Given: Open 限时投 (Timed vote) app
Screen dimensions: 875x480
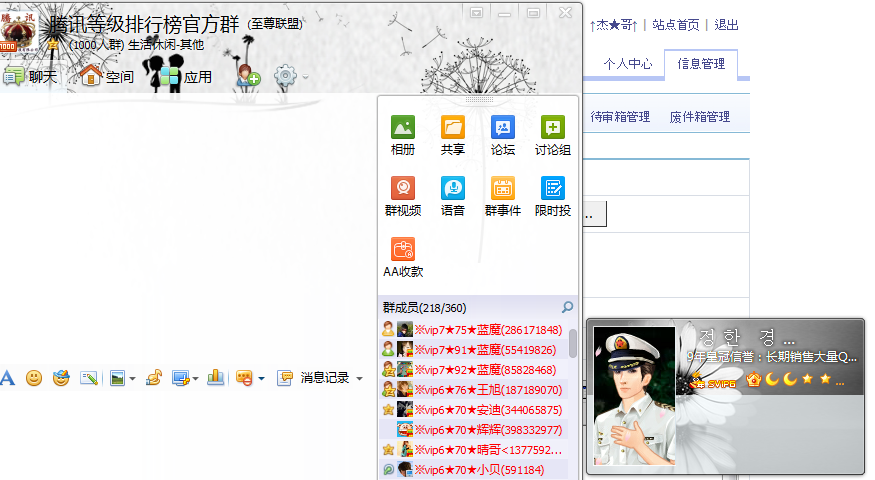Looking at the screenshot, I should point(552,196).
